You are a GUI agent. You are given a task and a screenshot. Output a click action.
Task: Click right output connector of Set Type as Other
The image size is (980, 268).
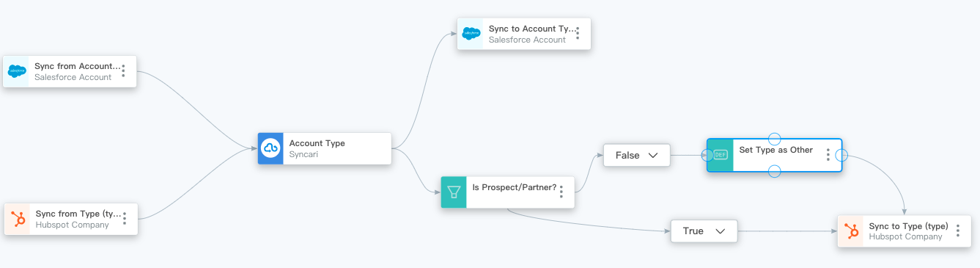(841, 155)
